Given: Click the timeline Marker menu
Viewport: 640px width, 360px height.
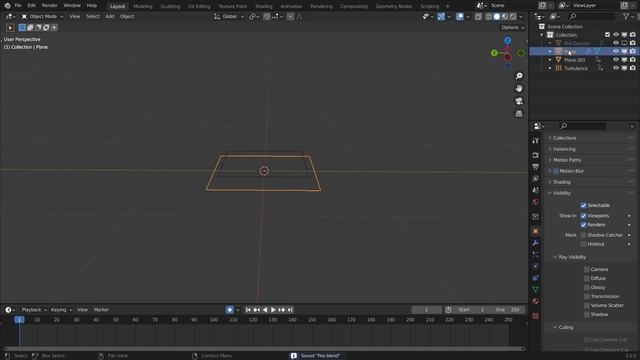Looking at the screenshot, I should click(x=101, y=310).
